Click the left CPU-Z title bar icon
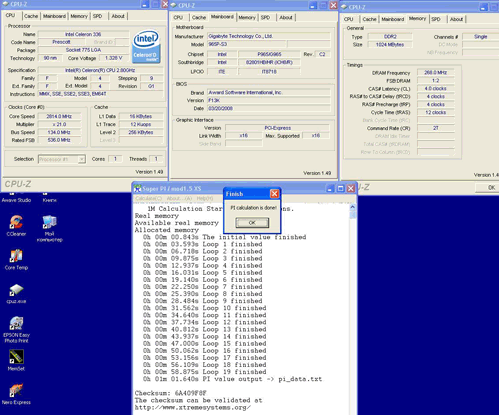Viewport: 499px width, 415px height. pyautogui.click(x=5, y=4)
